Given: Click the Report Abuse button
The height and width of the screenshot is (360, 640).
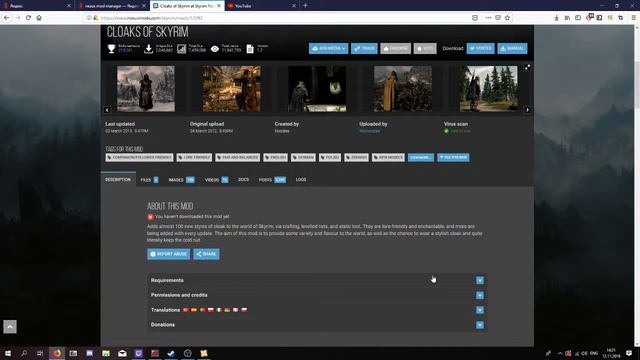Looking at the screenshot, I should (169, 254).
